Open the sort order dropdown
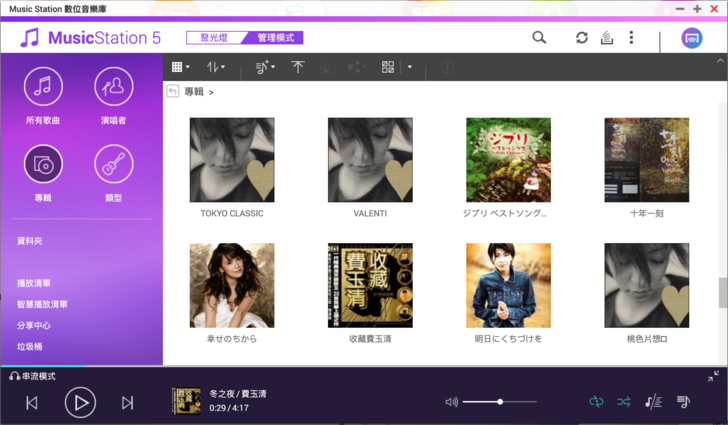The image size is (728, 425). point(215,67)
